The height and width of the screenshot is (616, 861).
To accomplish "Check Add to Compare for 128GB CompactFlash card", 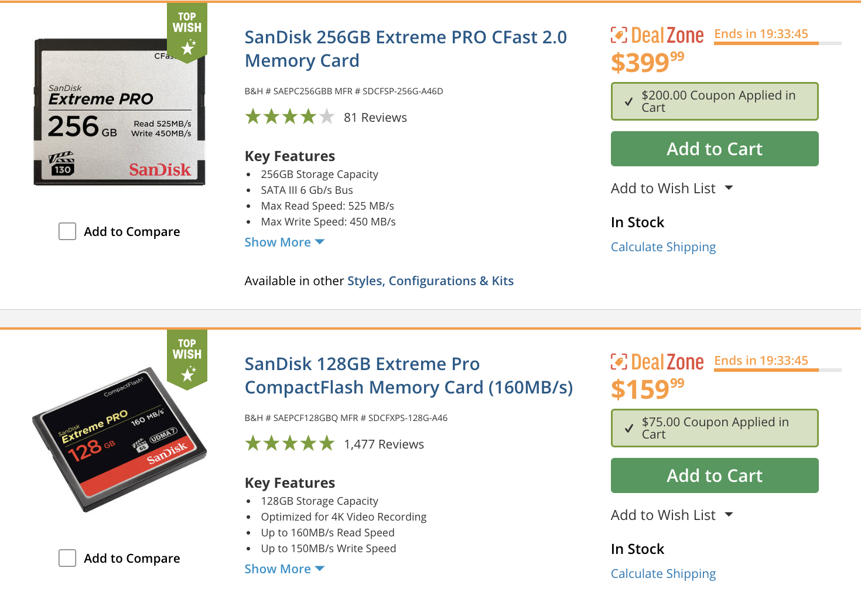I will pyautogui.click(x=67, y=558).
